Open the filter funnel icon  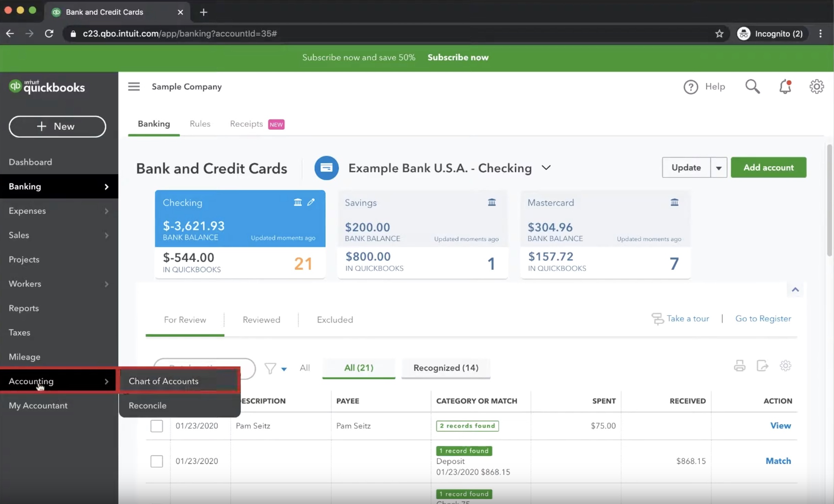(x=271, y=368)
